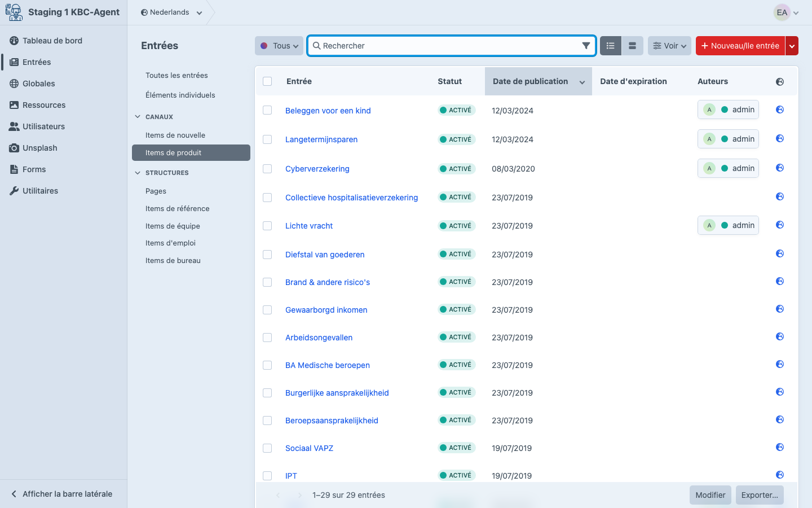This screenshot has width=812, height=508.
Task: Click globe link icon for Gewaarborgd inkomen
Action: tap(780, 309)
